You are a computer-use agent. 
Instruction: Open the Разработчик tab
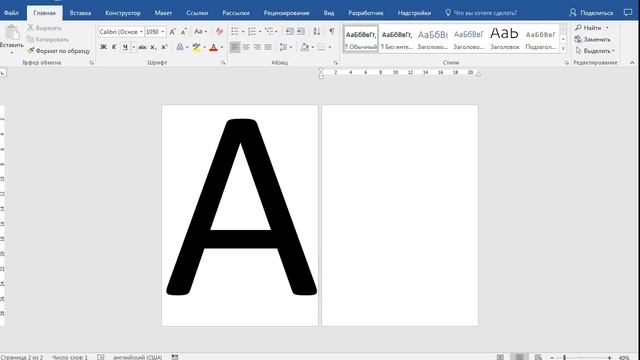click(x=366, y=13)
